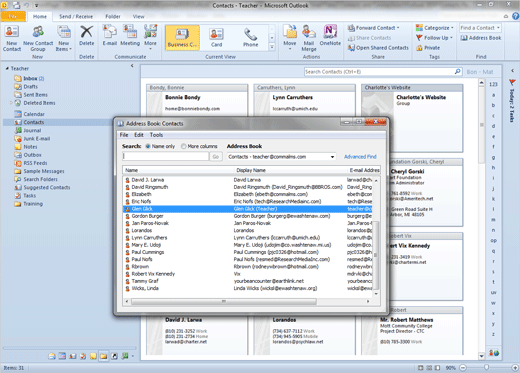Viewport: 520px width, 373px height.
Task: Jump to letter m in index
Action: (x=493, y=220)
